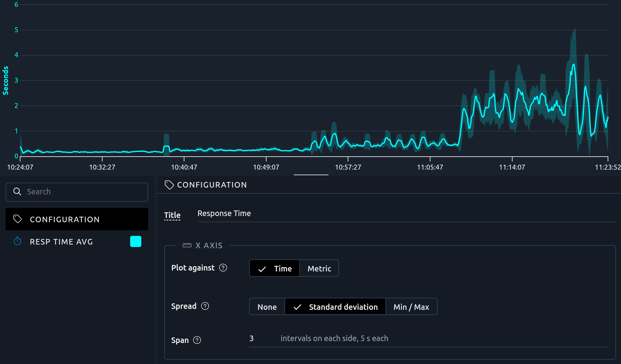
Task: Open cyan color swatch for RESP TIME AVG
Action: pos(136,241)
